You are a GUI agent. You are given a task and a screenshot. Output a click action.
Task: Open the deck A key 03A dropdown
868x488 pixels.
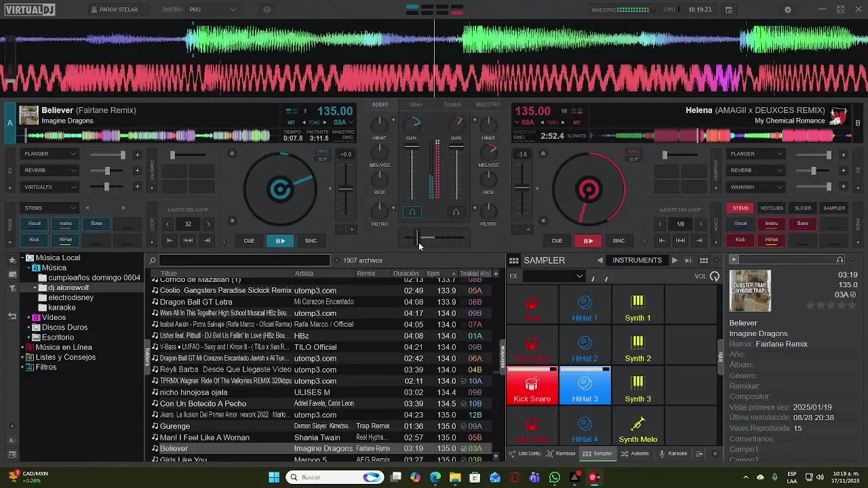pyautogui.click(x=342, y=122)
